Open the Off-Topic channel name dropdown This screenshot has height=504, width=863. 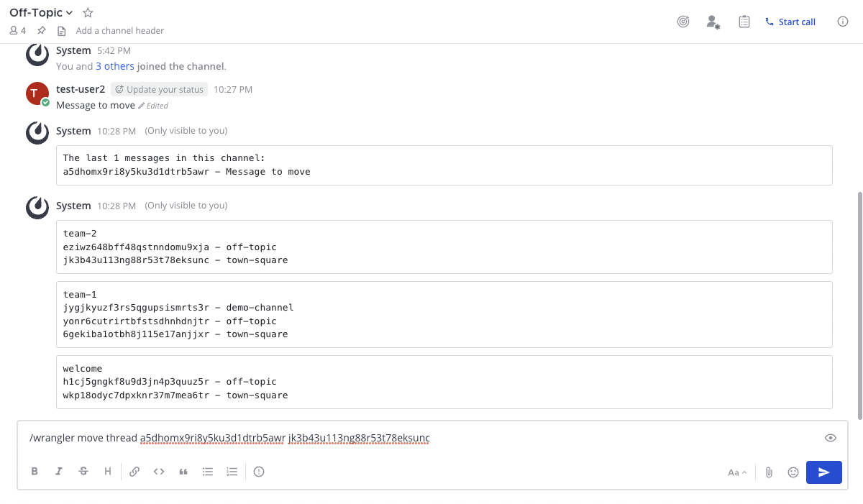tap(41, 13)
